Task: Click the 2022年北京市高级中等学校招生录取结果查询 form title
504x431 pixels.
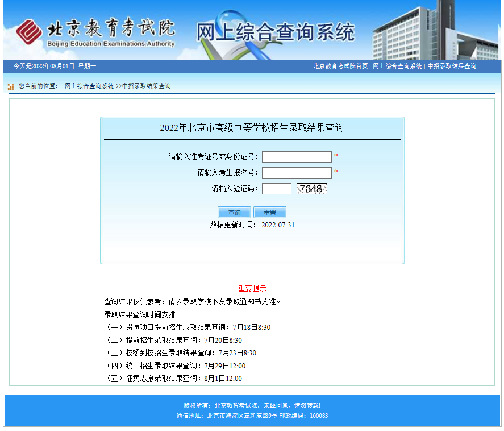Action: pyautogui.click(x=252, y=128)
